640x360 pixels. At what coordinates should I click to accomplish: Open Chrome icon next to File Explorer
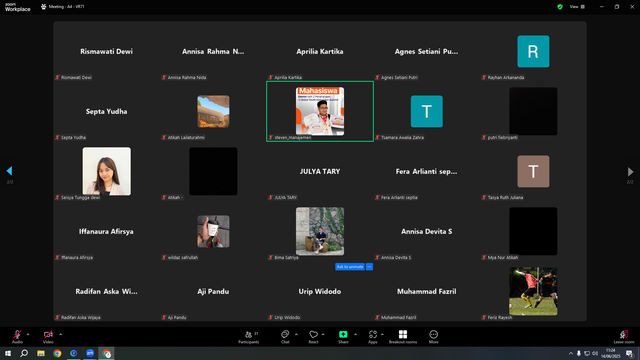point(57,353)
